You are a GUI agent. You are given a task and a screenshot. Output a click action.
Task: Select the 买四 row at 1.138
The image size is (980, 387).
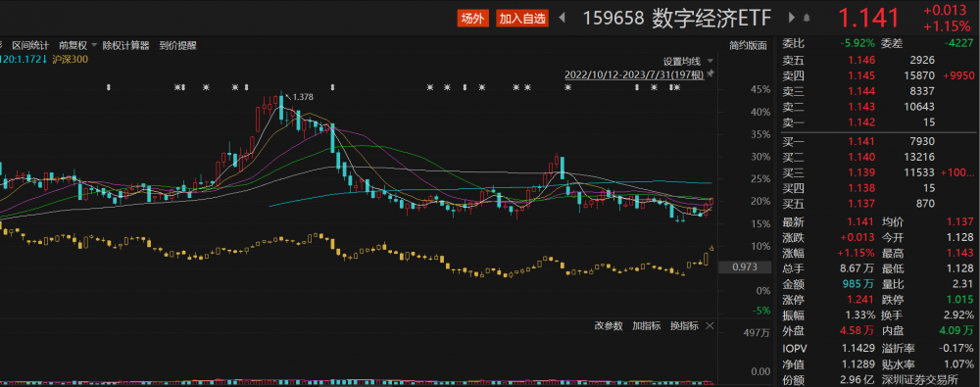click(x=878, y=188)
